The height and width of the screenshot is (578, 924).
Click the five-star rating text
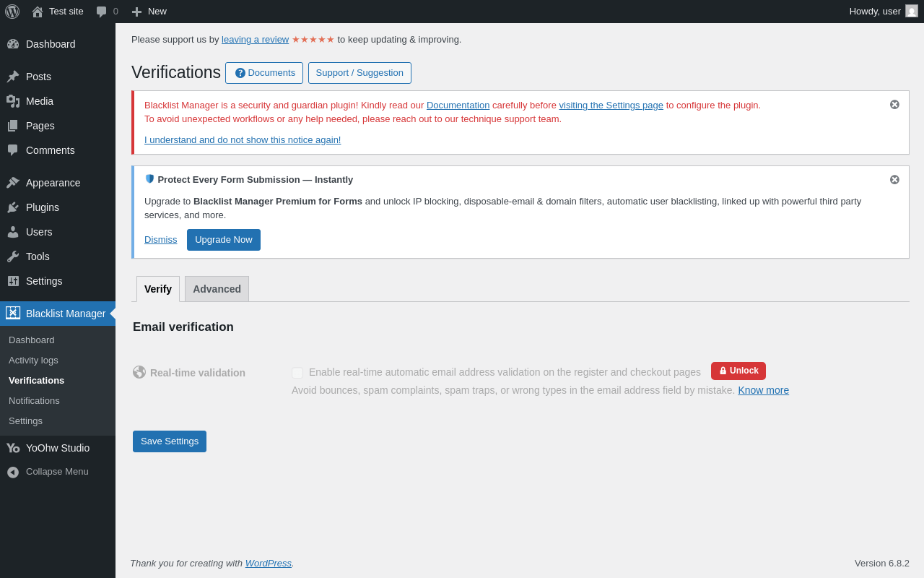(313, 40)
